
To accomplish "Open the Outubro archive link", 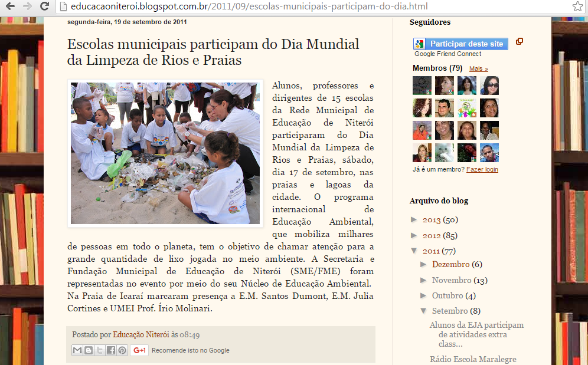I will coord(447,295).
